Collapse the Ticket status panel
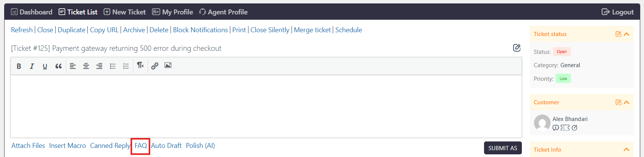The width and height of the screenshot is (644, 157). [627, 34]
